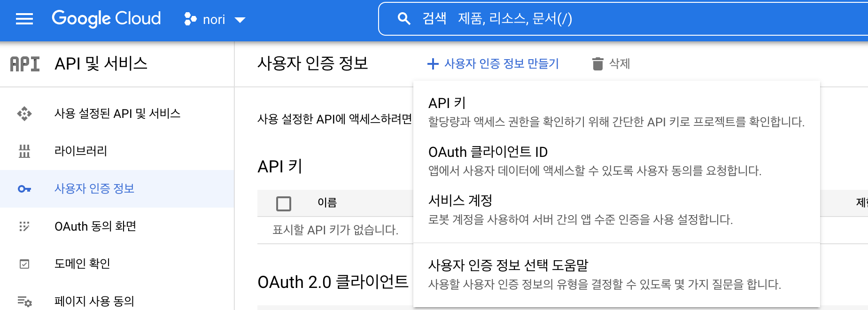The image size is (868, 310).
Task: Click the trash can delete icon
Action: click(597, 64)
